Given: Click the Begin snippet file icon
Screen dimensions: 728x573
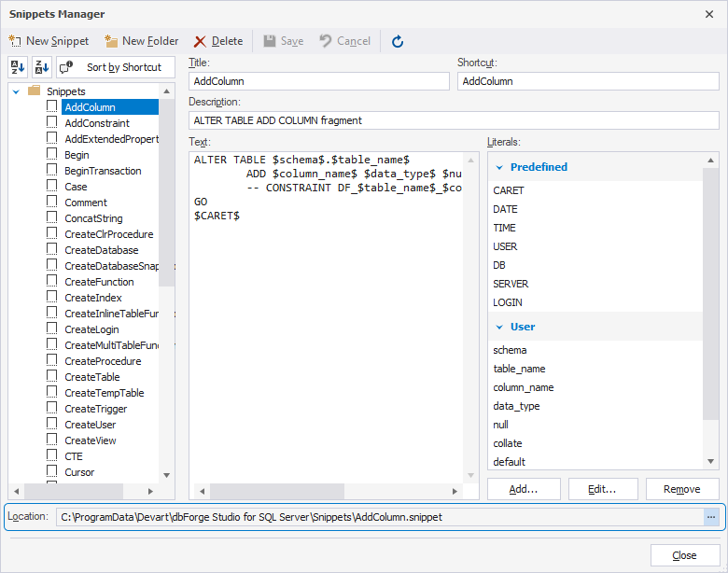Looking at the screenshot, I should click(52, 154).
